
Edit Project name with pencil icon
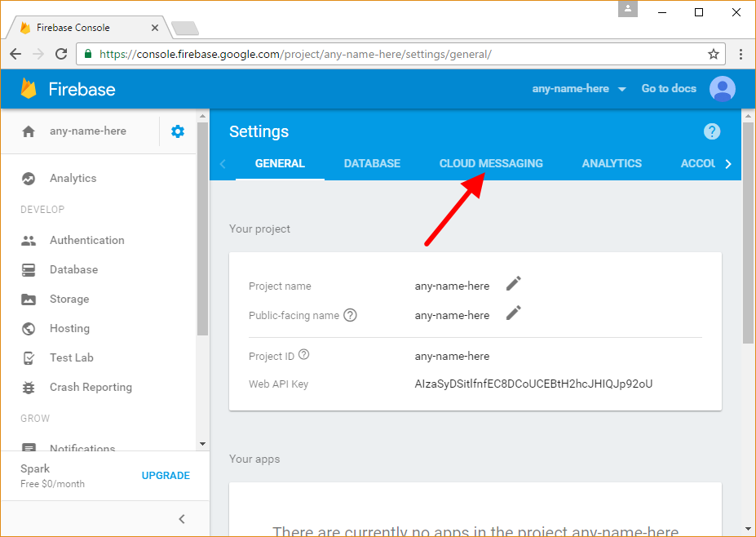514,284
